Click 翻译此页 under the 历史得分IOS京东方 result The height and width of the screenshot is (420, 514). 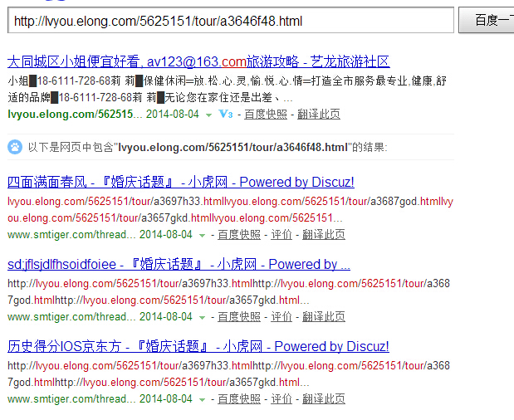point(324,399)
